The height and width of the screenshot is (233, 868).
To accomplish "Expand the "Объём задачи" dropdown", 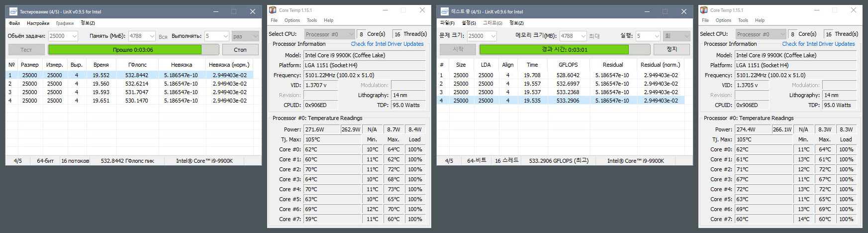I will (74, 36).
